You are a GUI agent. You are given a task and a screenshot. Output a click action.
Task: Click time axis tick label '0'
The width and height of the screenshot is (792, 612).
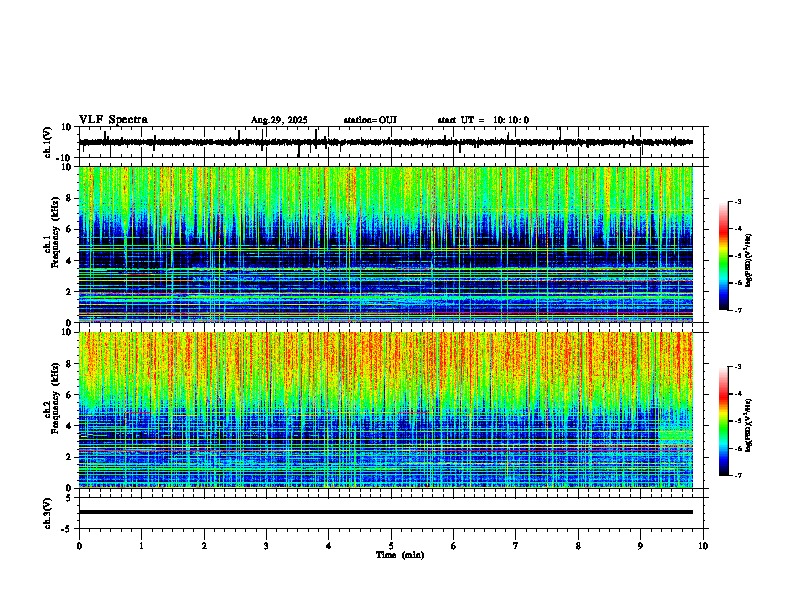coord(79,546)
